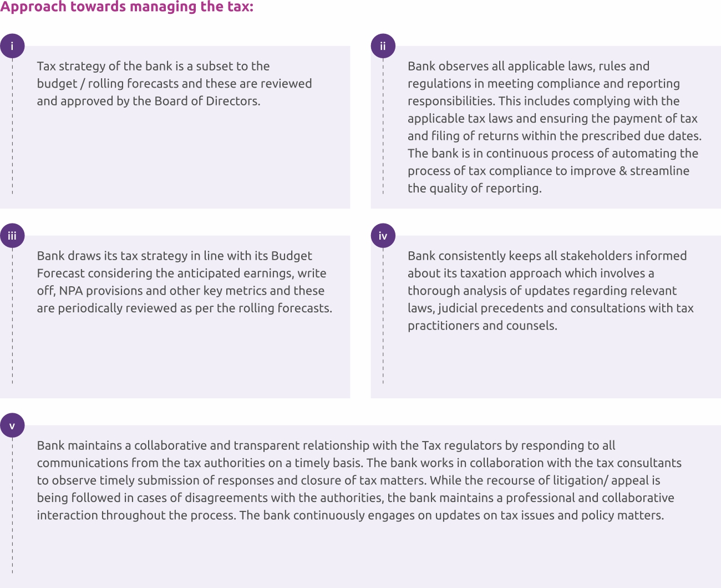Viewport: 721px width, 588px height.
Task: Click the line starting "Bank observes all applicable laws"
Action: point(528,66)
